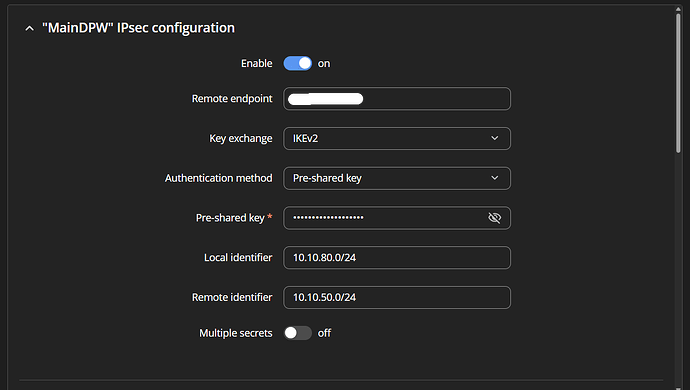The width and height of the screenshot is (690, 390).
Task: Click the Authentication method label
Action: tap(219, 178)
